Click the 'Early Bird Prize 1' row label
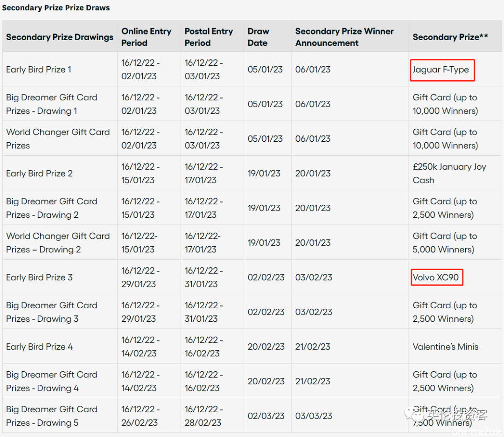Viewport: 504px width, 437px height. click(x=39, y=69)
